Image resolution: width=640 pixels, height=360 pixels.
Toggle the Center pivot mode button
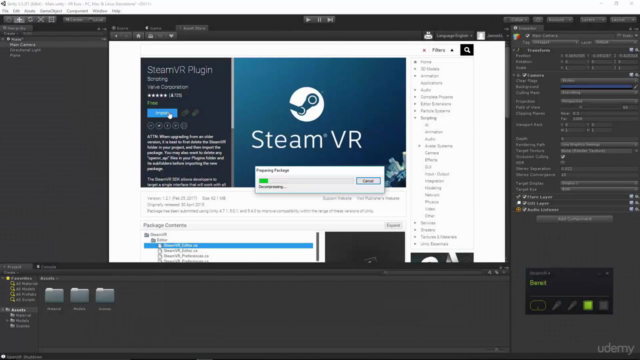coord(74,20)
